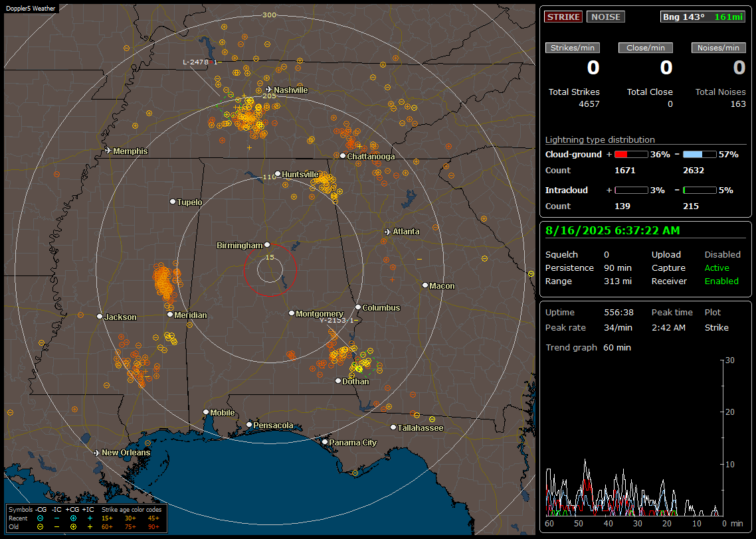Viewport: 756px width, 539px height.
Task: Click the Recent +CG legend symbol
Action: click(73, 518)
